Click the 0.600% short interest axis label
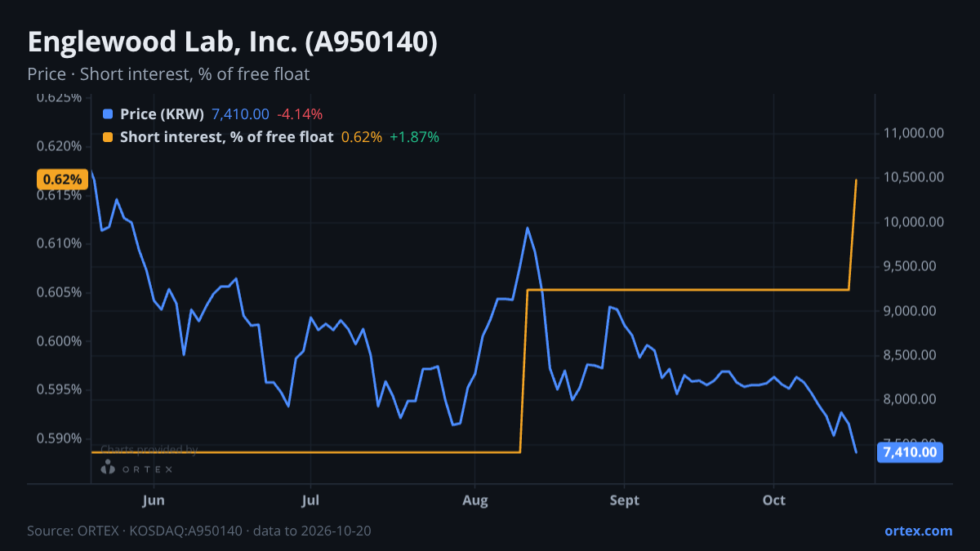 (x=59, y=341)
